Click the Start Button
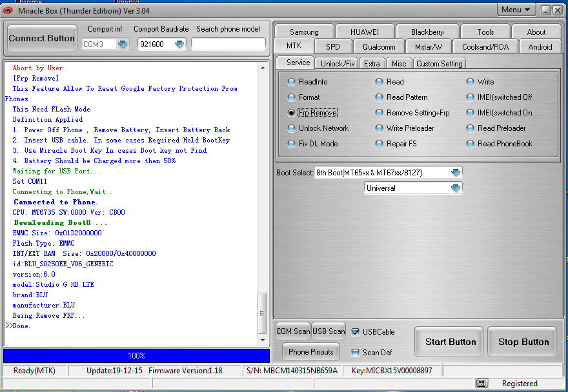Screen dimensions: 568x392 449,342
